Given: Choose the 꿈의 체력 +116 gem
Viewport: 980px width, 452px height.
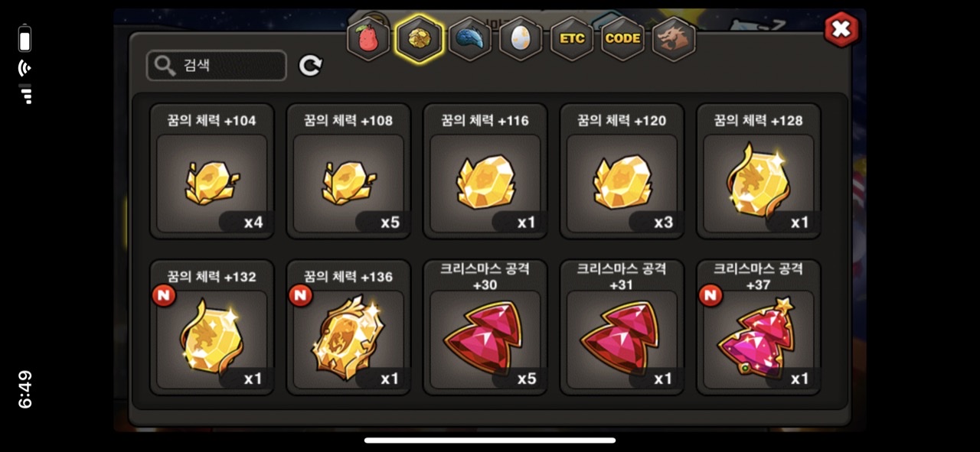Looking at the screenshot, I should [485, 171].
